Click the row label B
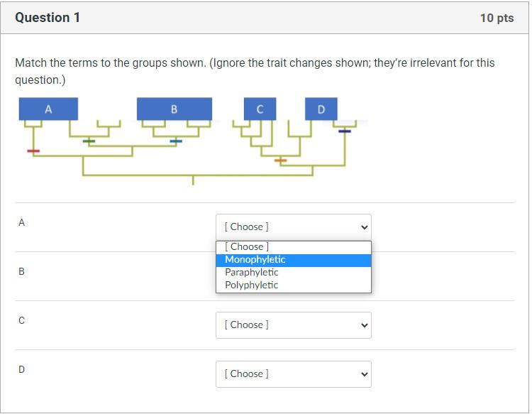 coord(21,271)
